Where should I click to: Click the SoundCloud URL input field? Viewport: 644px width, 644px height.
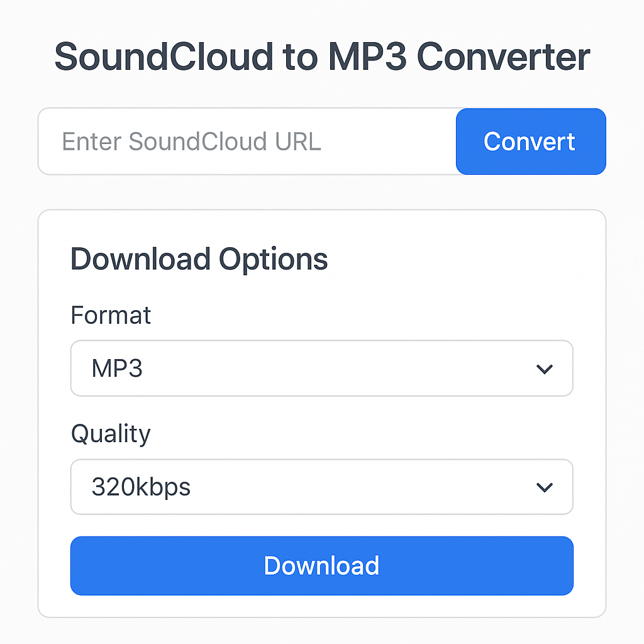pyautogui.click(x=245, y=142)
